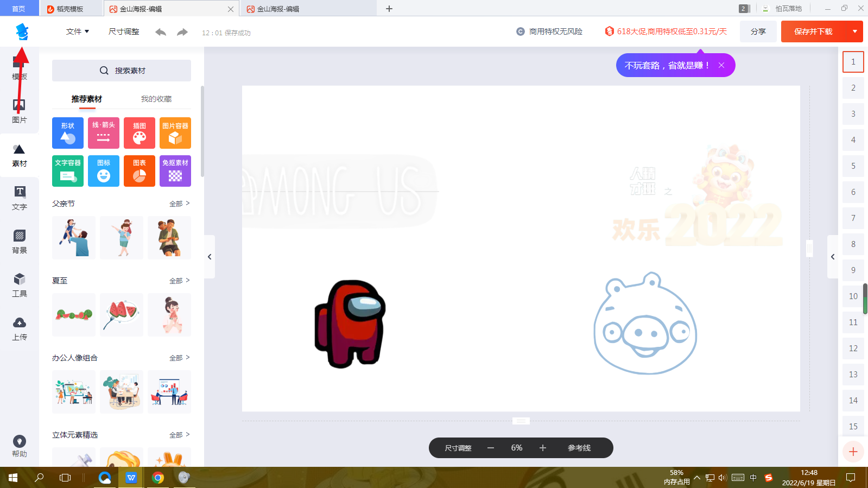Close the purple promotion tooltip
The width and height of the screenshot is (868, 488).
(x=721, y=65)
